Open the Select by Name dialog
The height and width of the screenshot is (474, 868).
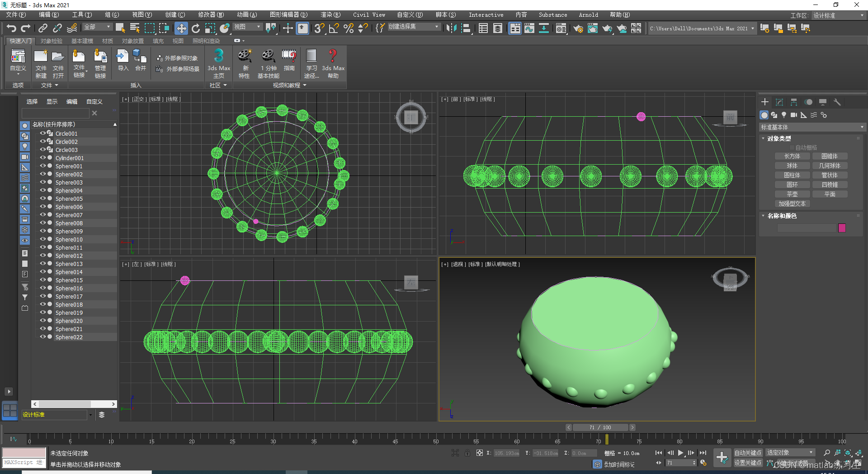pyautogui.click(x=135, y=28)
